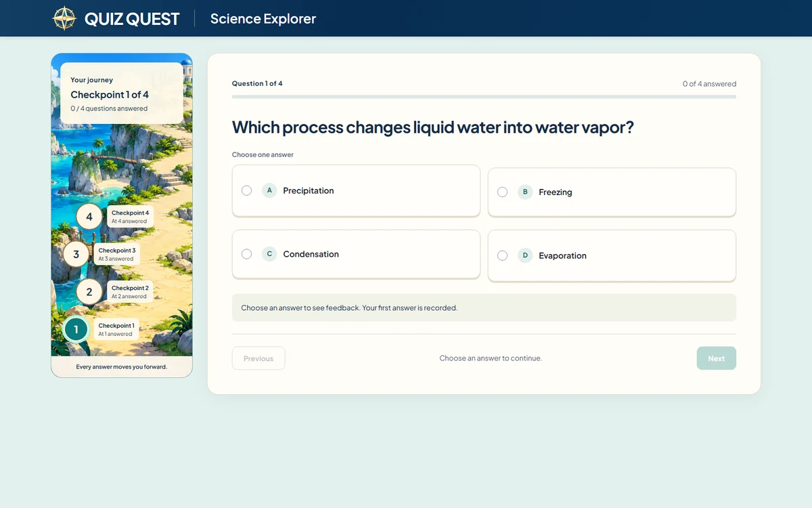Click the letter C badge
This screenshot has width=812, height=508.
pos(269,254)
